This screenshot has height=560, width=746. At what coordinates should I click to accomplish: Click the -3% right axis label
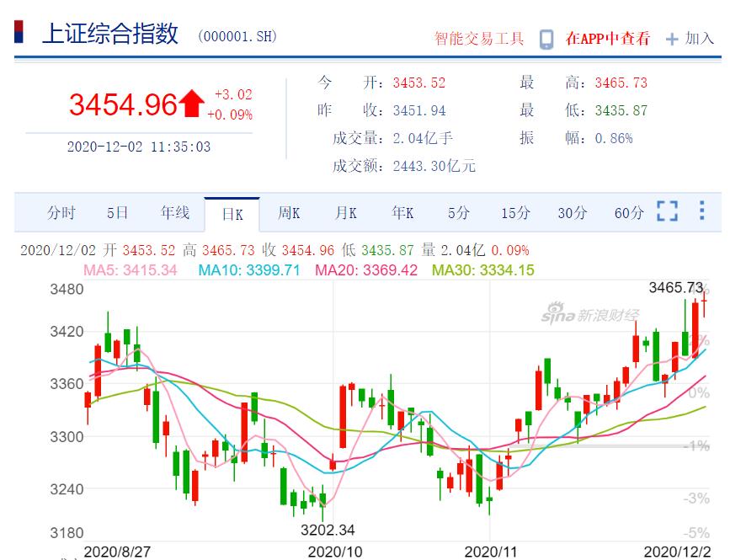pyautogui.click(x=696, y=499)
